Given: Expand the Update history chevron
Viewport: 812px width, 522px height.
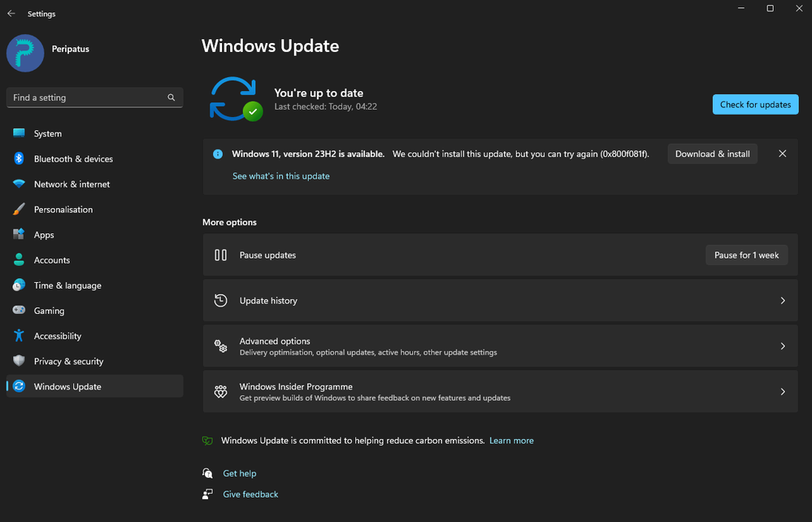Looking at the screenshot, I should click(x=783, y=300).
